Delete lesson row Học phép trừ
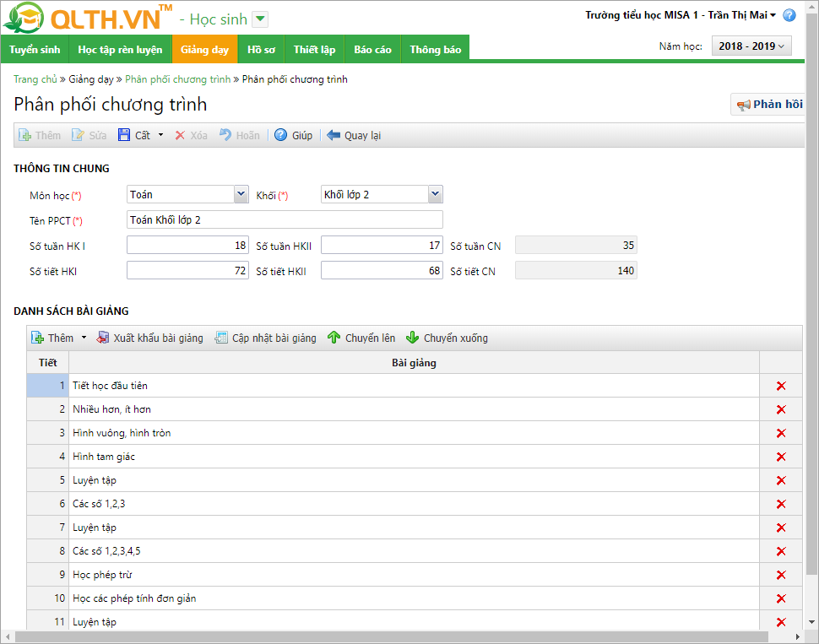This screenshot has height=644, width=819. click(x=781, y=575)
